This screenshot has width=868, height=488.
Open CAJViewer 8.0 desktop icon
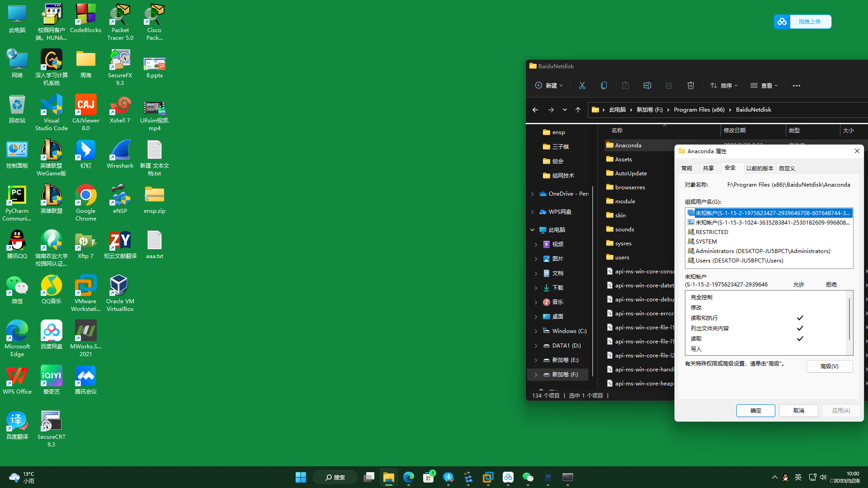coord(85,113)
